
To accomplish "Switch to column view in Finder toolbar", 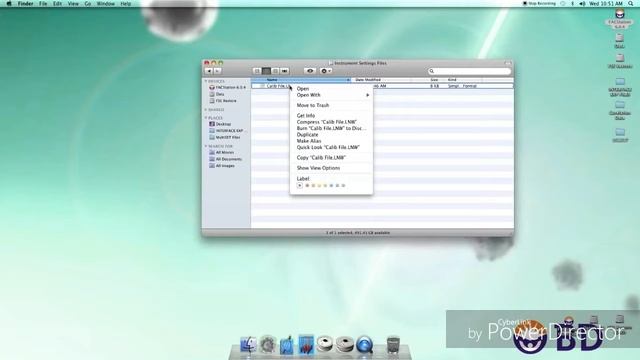I will click(x=275, y=71).
